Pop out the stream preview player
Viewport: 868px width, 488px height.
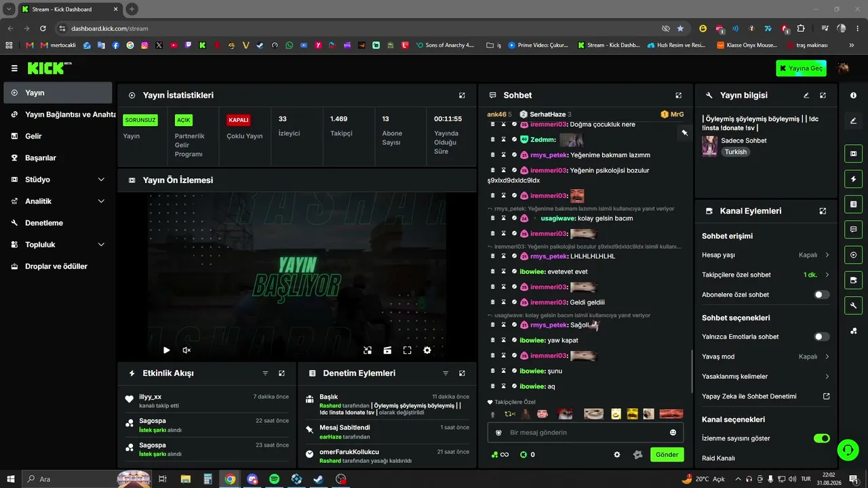(x=368, y=350)
